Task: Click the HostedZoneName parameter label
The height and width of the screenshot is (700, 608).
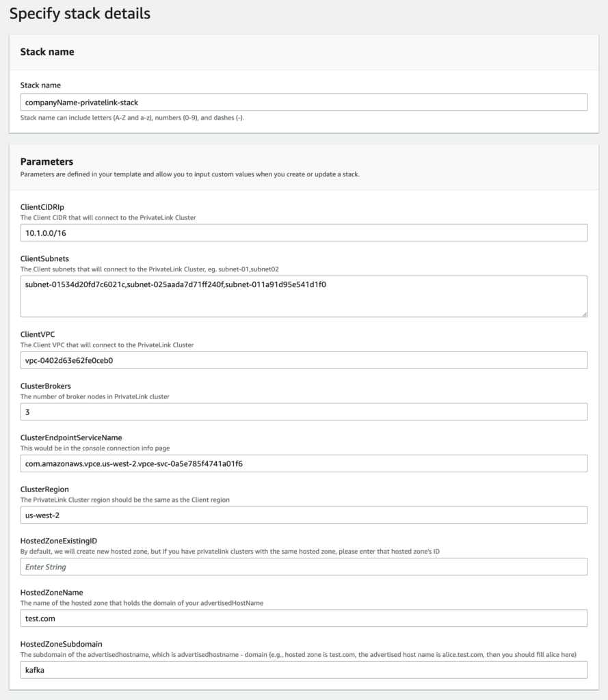Action: pyautogui.click(x=52, y=592)
